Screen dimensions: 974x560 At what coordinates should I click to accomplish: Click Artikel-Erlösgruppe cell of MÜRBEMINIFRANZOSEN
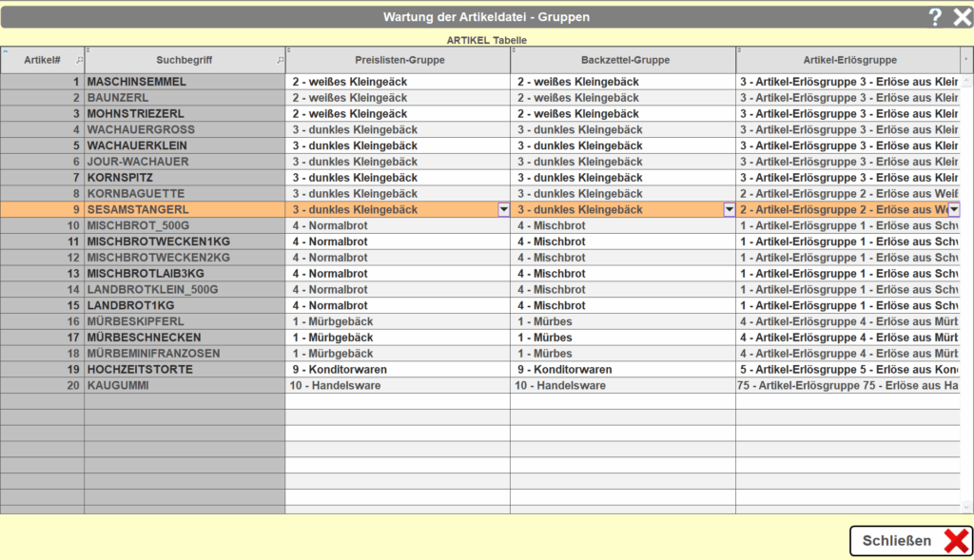click(848, 354)
